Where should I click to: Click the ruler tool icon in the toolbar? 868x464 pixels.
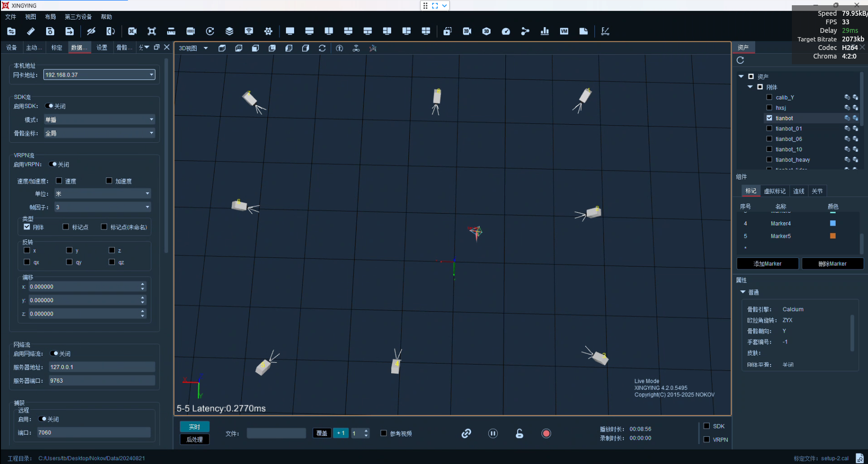pyautogui.click(x=30, y=31)
